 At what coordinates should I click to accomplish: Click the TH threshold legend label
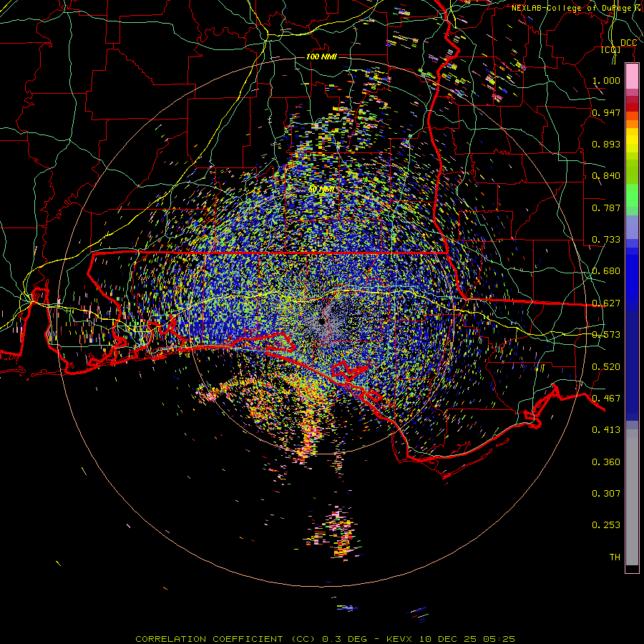[x=615, y=557]
